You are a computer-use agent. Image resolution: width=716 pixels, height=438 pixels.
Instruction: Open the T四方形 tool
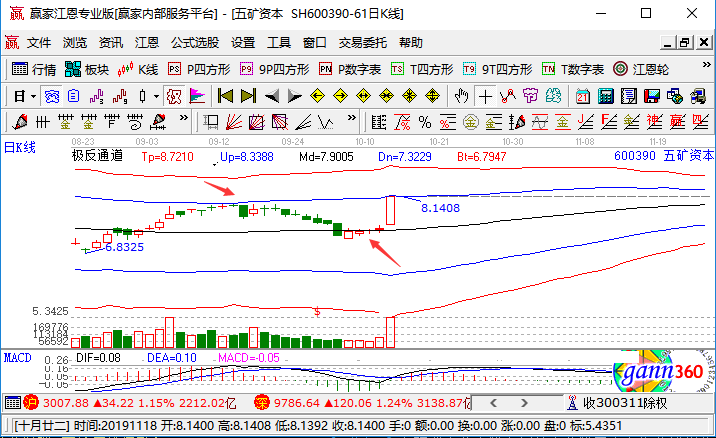tap(422, 69)
